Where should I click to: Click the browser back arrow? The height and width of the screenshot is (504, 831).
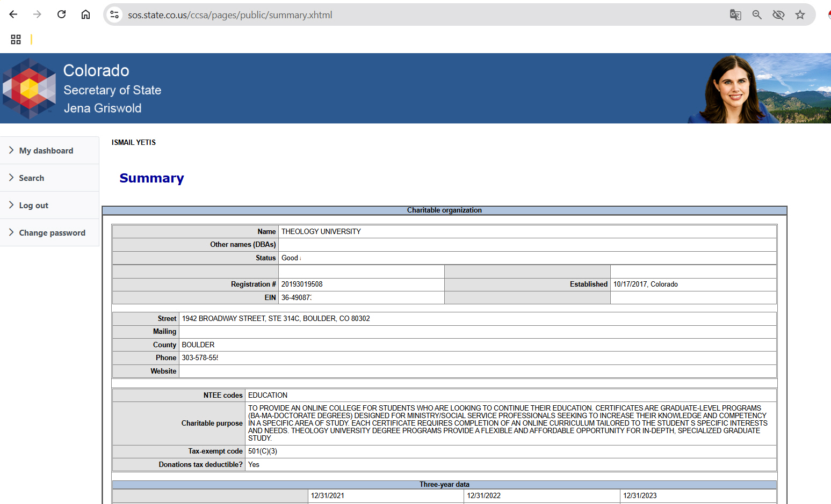(13, 14)
